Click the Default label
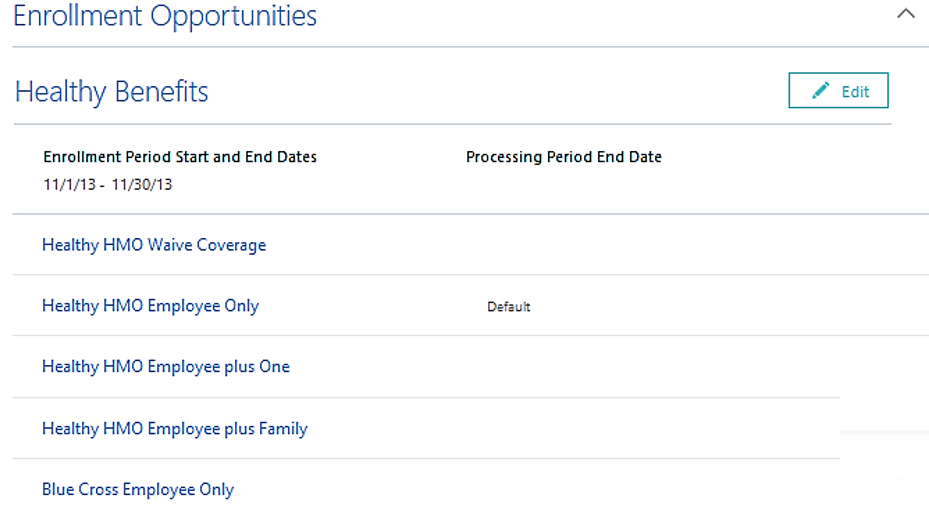The image size is (929, 513). (x=509, y=307)
